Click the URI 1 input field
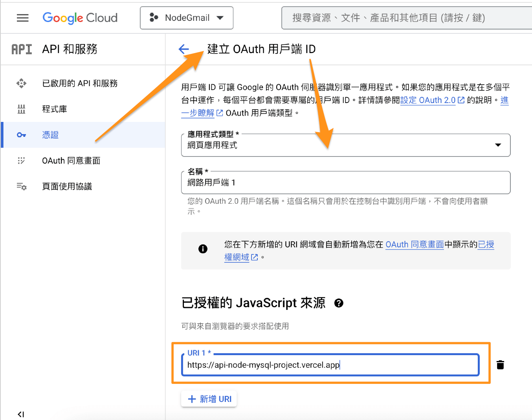532x420 pixels. pos(330,365)
